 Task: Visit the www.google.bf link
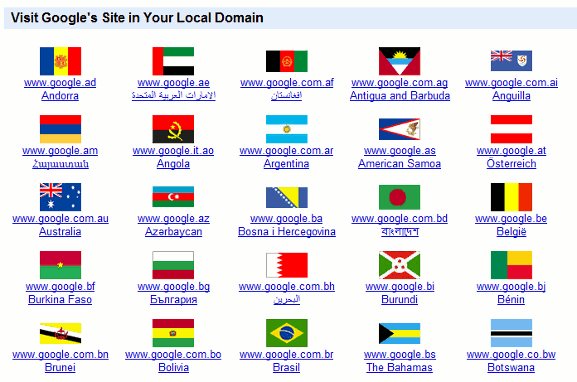(60, 287)
